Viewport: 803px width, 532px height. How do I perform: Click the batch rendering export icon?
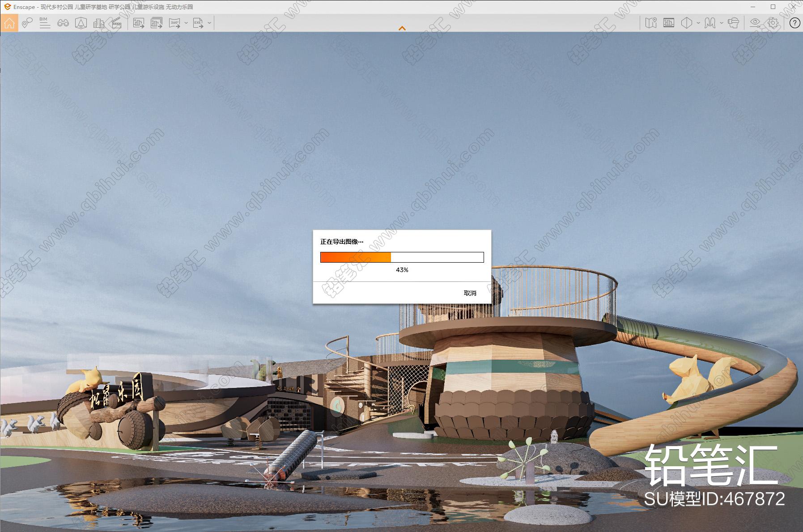tap(157, 22)
